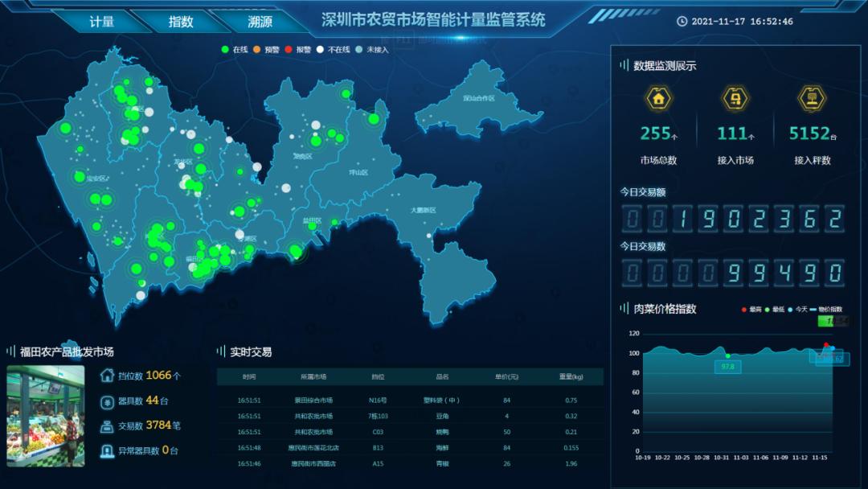Select the 溯源 tab
868x489 pixels.
(x=260, y=22)
